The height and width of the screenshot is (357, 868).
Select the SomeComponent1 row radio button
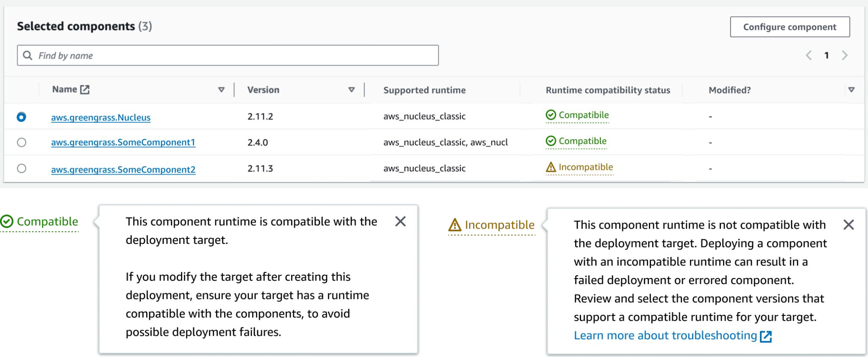21,142
